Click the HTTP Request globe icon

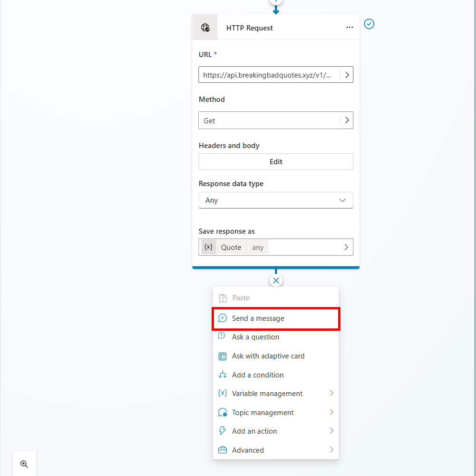coord(205,28)
